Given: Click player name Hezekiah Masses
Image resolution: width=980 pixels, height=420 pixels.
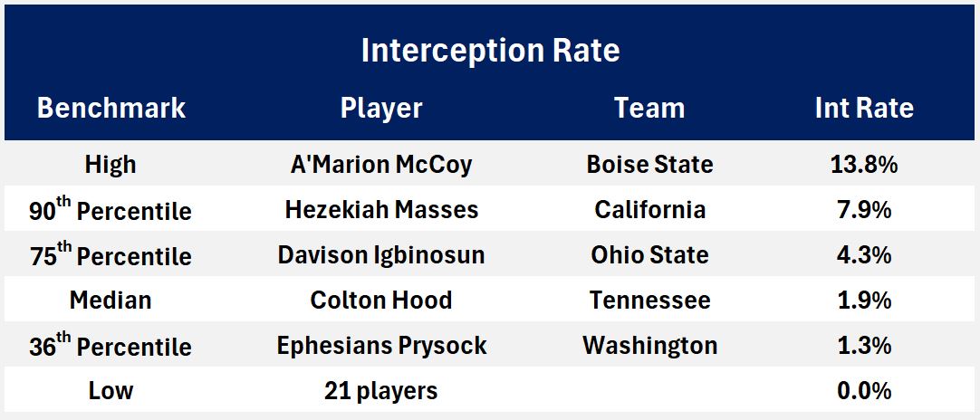Looking at the screenshot, I should [x=381, y=210].
